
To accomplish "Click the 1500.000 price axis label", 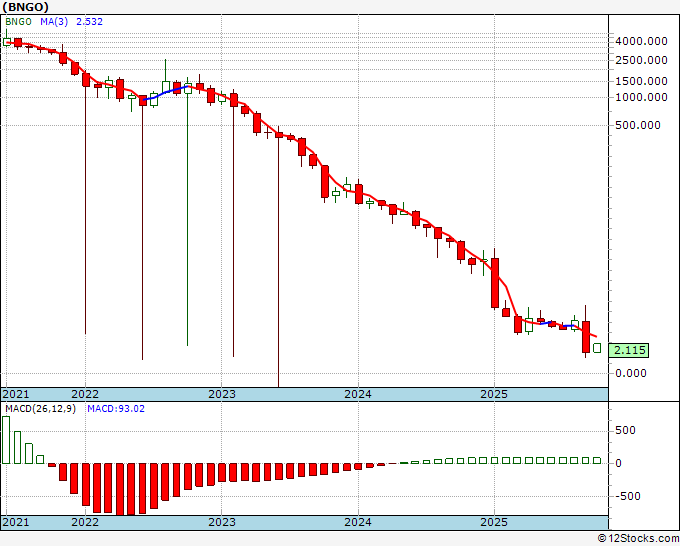I will (641, 81).
